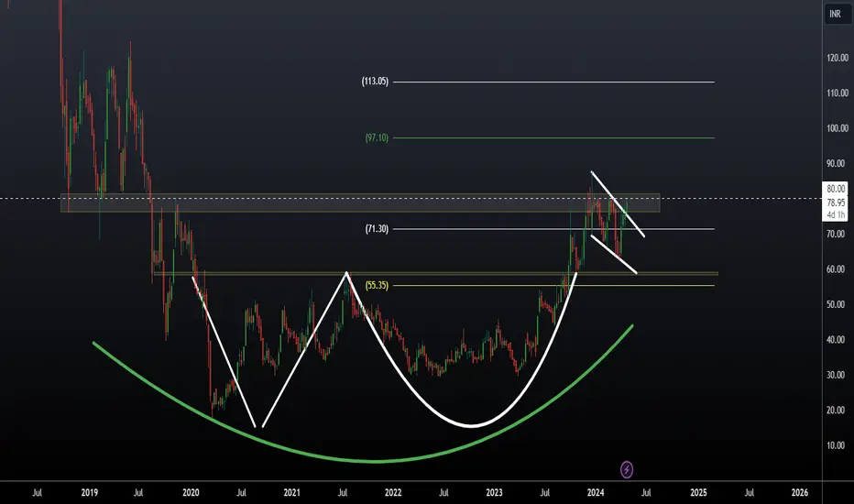Click the 2026 label on time axis
854x504 pixels.
[x=800, y=493]
